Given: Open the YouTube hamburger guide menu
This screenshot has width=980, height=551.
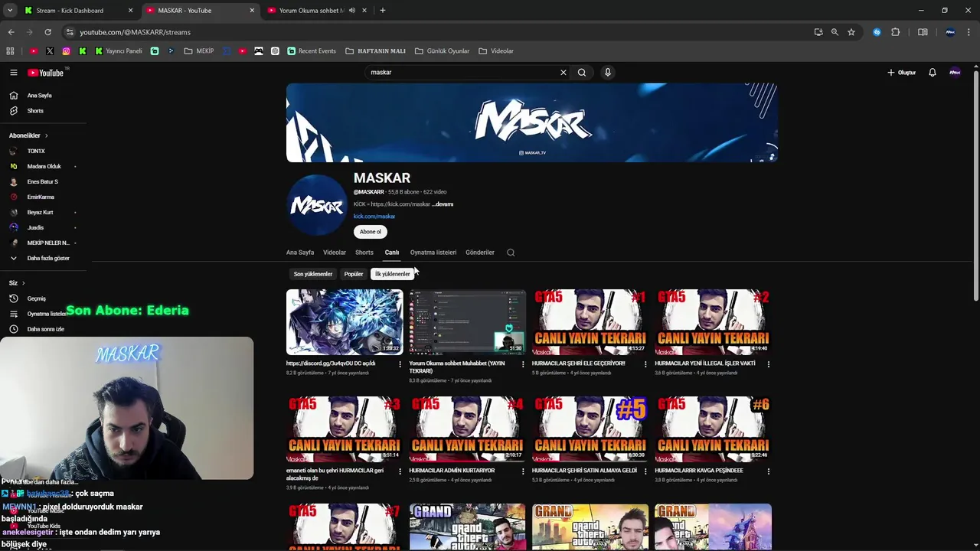Looking at the screenshot, I should [13, 73].
